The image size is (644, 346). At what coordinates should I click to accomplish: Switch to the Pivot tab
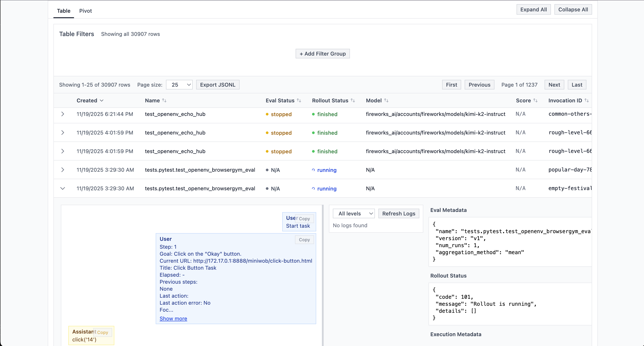85,11
